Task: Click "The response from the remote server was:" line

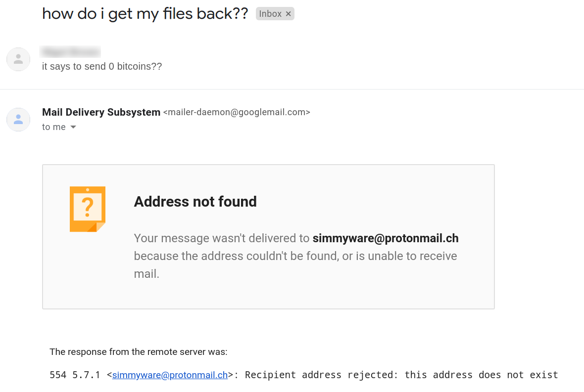Action: coord(139,352)
